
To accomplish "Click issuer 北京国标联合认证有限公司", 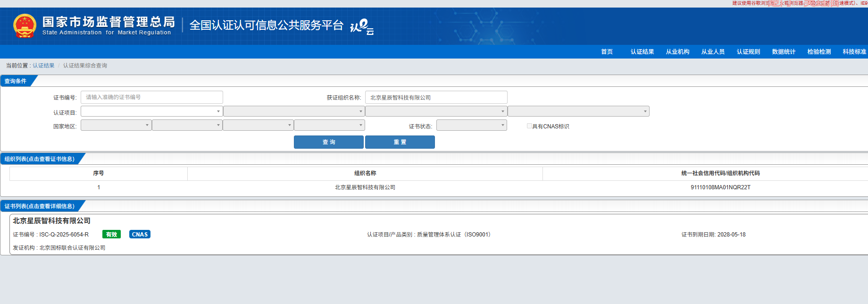I will (72, 248).
